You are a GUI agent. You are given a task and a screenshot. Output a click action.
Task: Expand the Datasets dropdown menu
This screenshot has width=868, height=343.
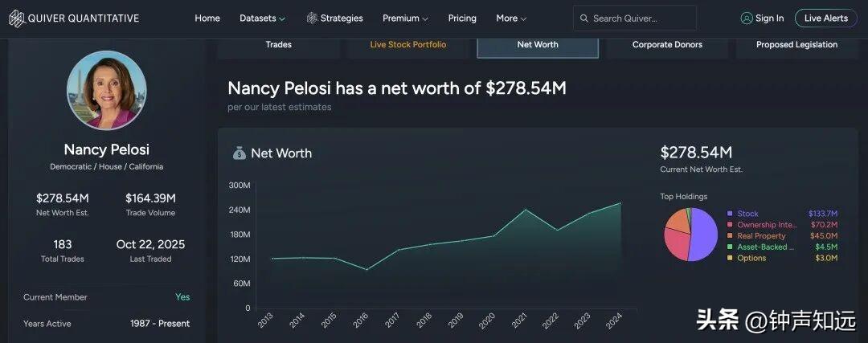pyautogui.click(x=263, y=18)
